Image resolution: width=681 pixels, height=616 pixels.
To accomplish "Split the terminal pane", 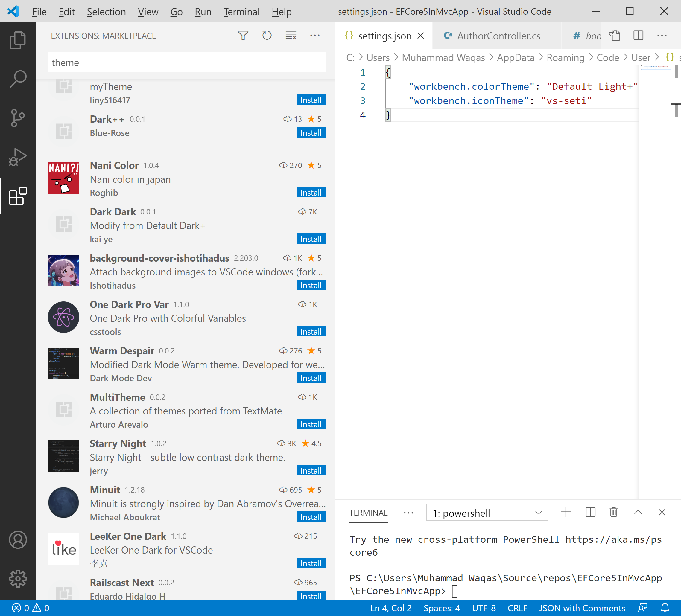I will pos(590,512).
